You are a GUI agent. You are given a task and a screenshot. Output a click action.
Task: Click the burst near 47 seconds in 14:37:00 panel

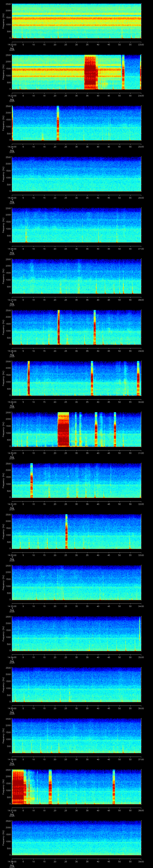tap(114, 787)
